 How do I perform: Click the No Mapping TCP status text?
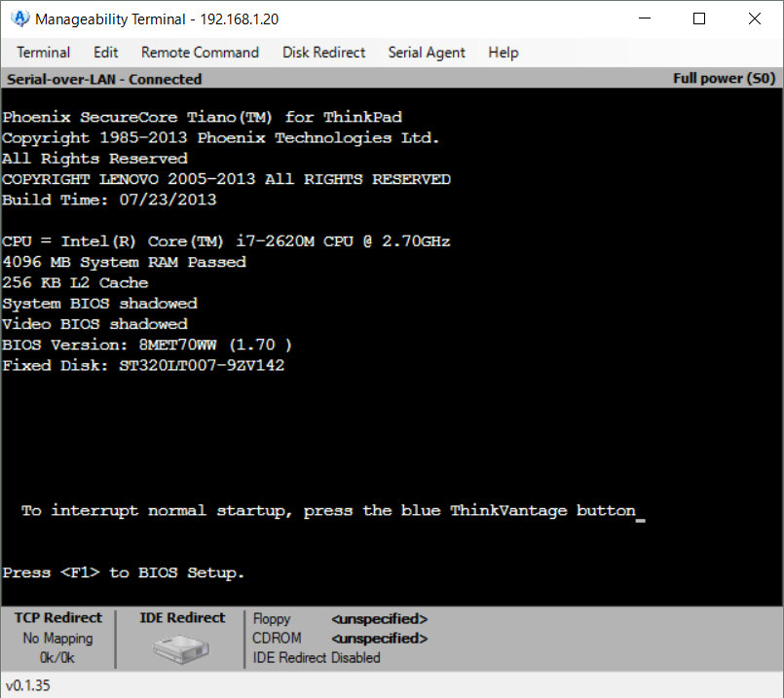click(58, 639)
